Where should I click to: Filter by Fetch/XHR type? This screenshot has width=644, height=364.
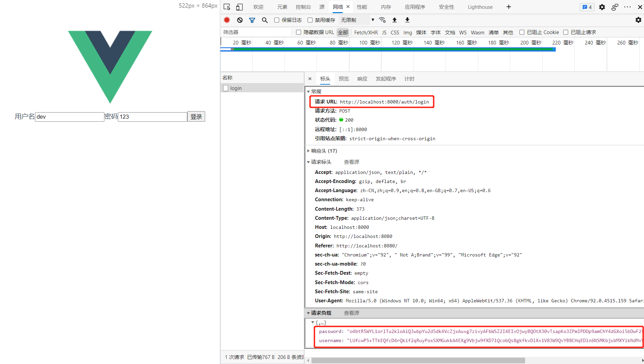click(x=366, y=32)
